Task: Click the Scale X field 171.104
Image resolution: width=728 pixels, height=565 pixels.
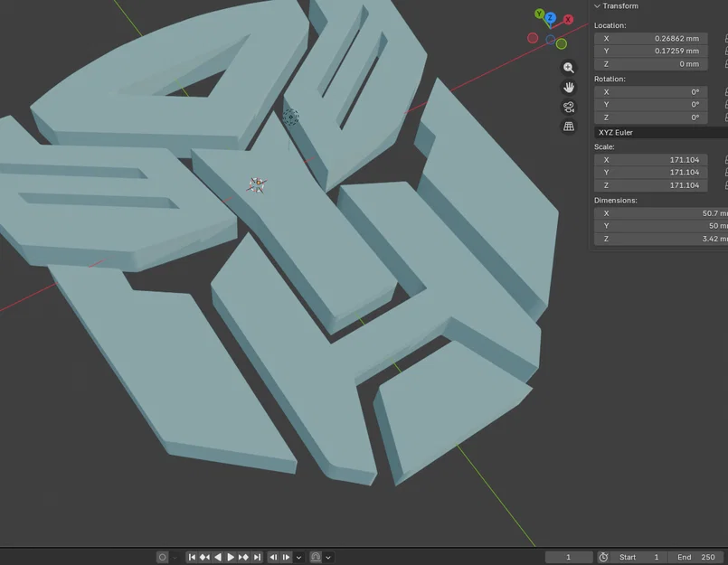Action: click(650, 160)
